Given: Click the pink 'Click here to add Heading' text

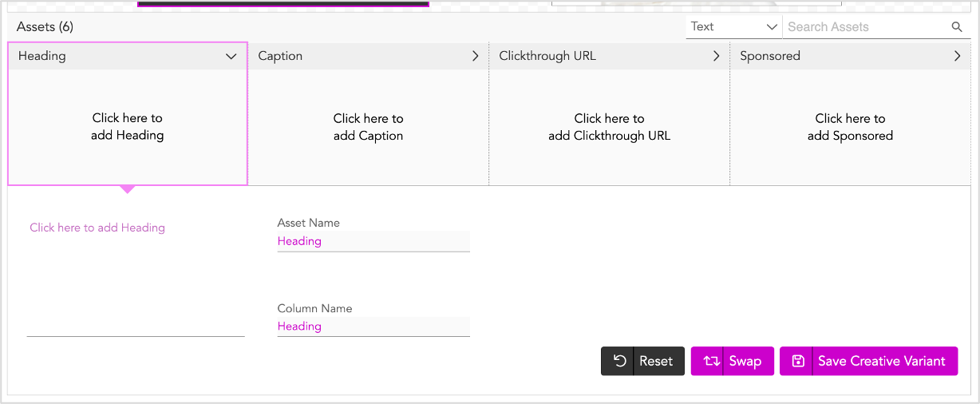Looking at the screenshot, I should pos(97,228).
